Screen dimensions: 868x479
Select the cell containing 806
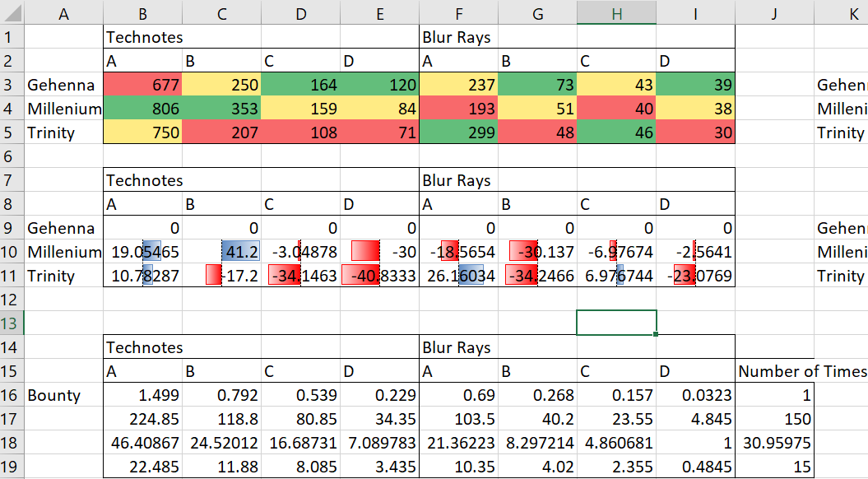[143, 108]
